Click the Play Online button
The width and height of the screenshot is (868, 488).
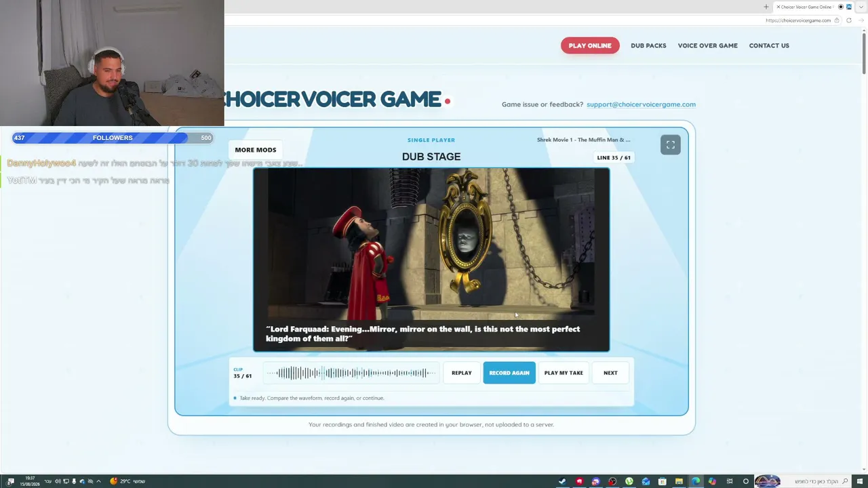pyautogui.click(x=590, y=45)
